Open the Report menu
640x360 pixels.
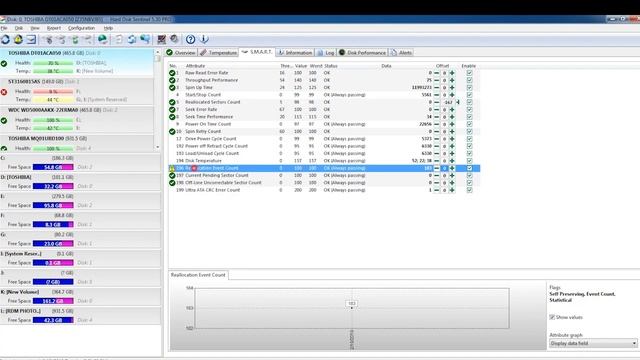click(53, 28)
